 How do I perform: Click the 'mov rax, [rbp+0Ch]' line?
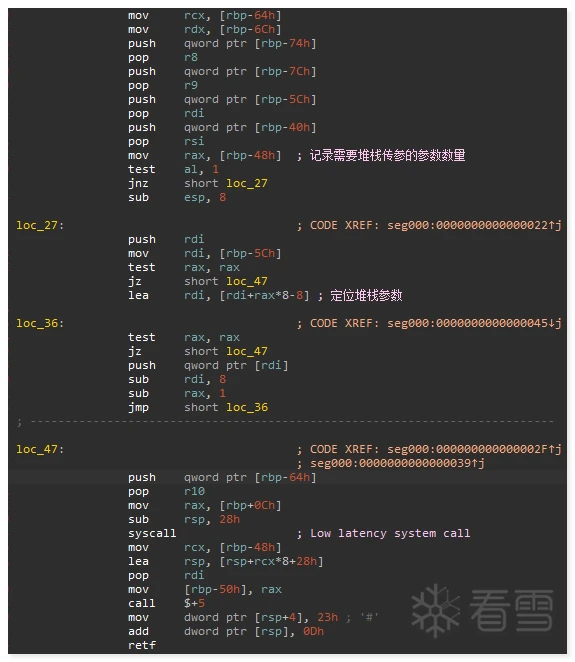pos(205,505)
